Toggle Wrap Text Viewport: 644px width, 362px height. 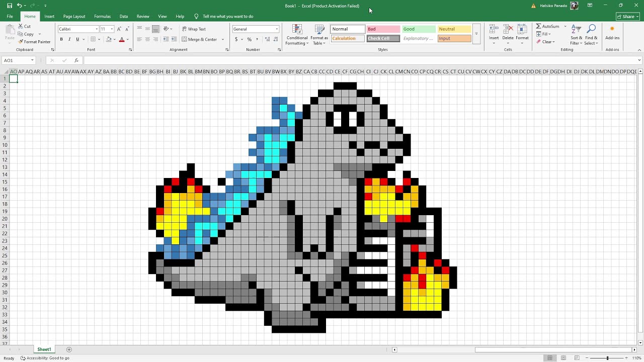coord(194,29)
